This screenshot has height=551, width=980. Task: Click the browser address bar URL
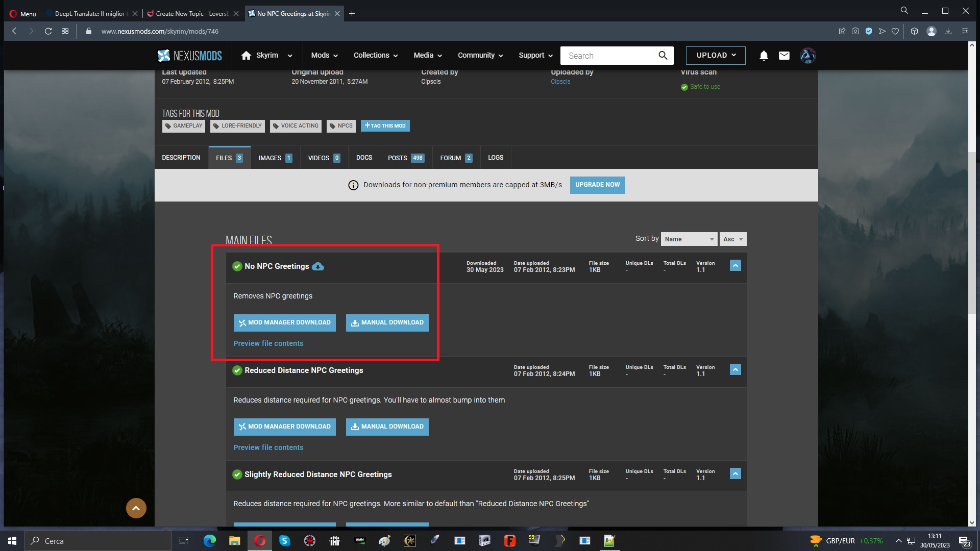pos(160,31)
